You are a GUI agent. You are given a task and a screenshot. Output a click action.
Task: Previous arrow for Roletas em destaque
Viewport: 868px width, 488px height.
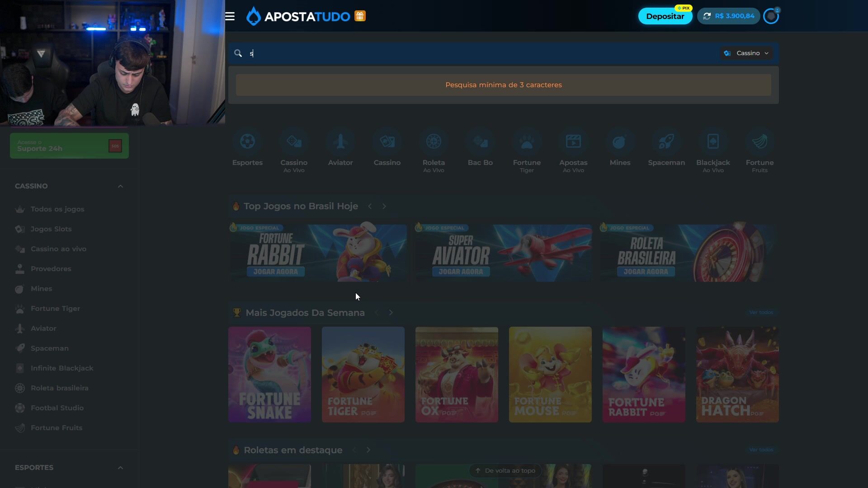click(354, 450)
